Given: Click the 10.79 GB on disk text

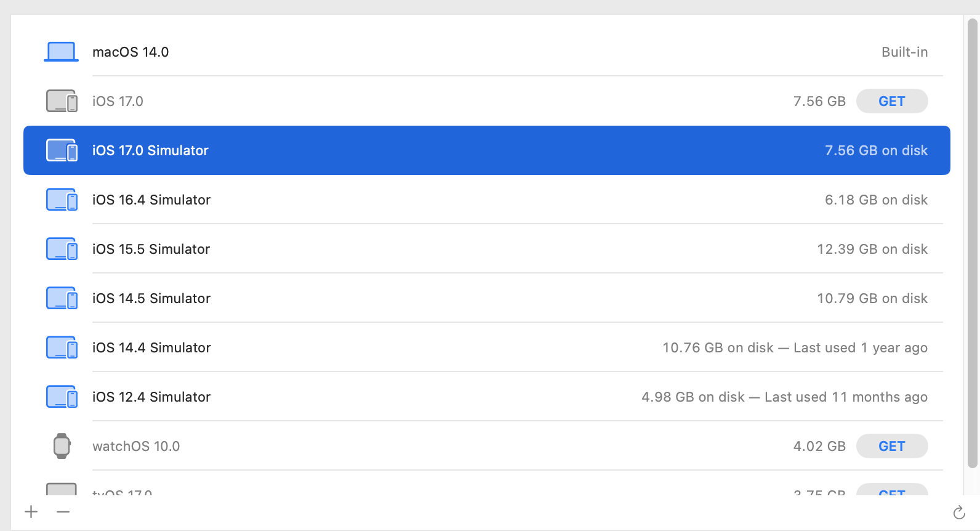Looking at the screenshot, I should [872, 298].
